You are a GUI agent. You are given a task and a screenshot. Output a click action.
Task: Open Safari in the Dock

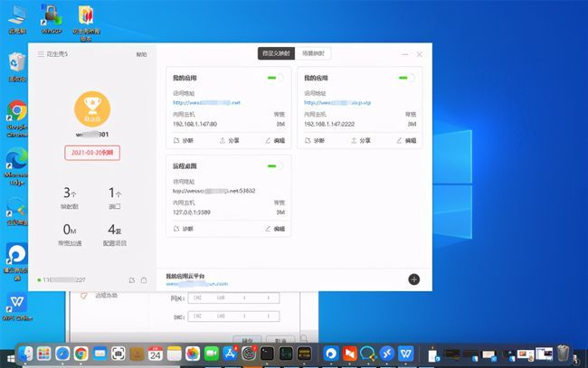pos(62,354)
